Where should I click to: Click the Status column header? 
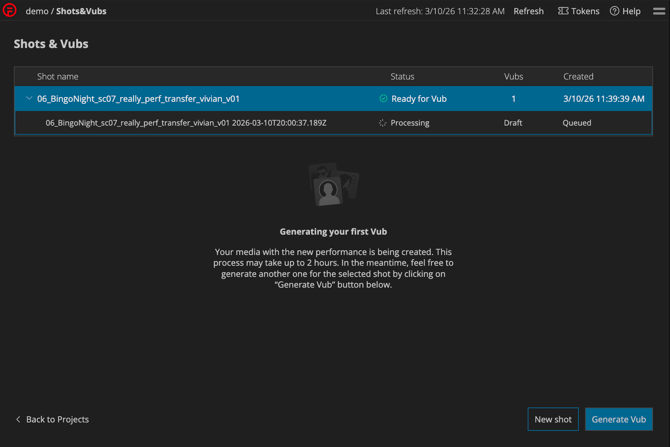pyautogui.click(x=402, y=76)
